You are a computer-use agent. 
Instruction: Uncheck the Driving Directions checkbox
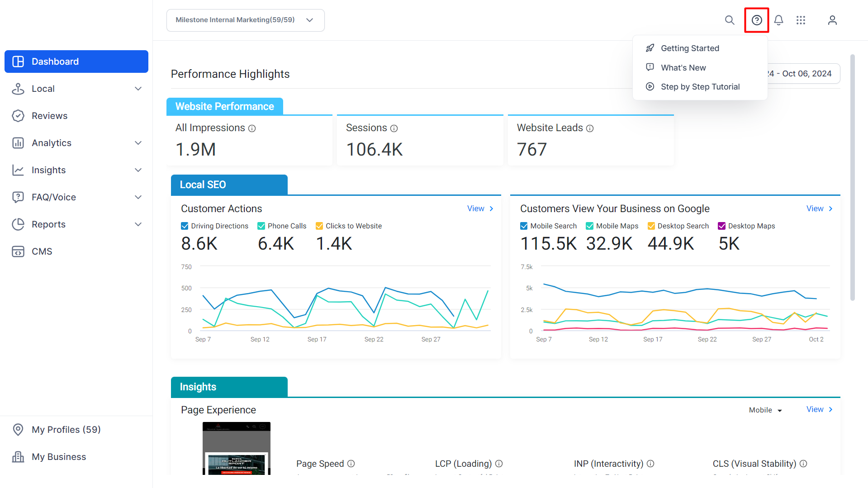click(x=185, y=226)
